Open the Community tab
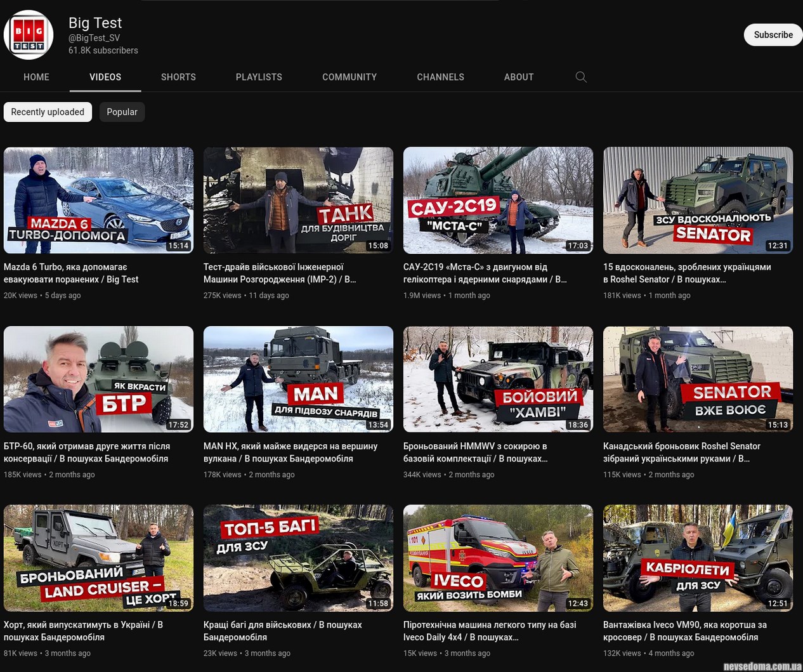 (349, 77)
